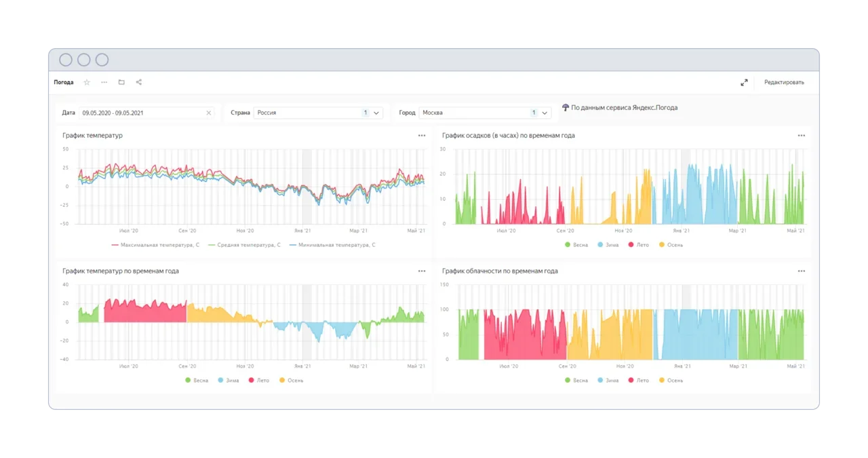Open options menu for График облачности chart
The height and width of the screenshot is (458, 868).
(802, 271)
